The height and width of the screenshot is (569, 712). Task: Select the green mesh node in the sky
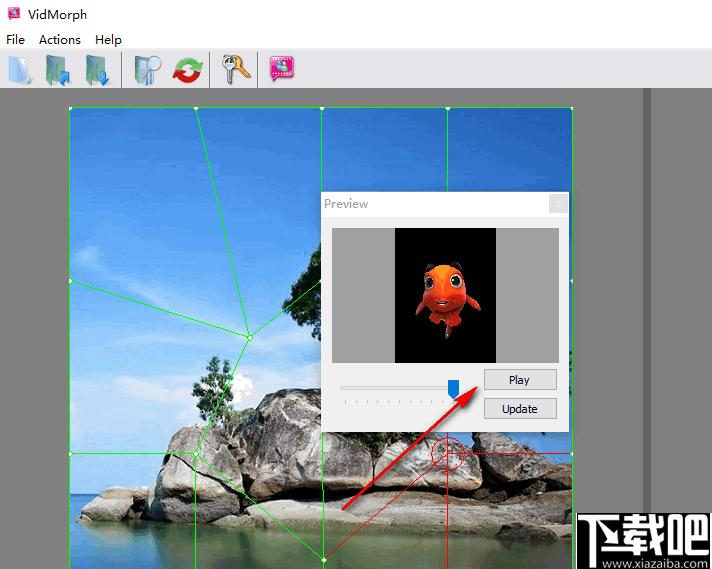click(x=249, y=337)
